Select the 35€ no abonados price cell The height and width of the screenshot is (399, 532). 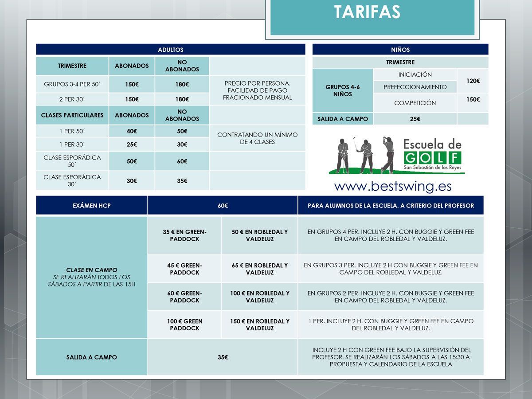click(x=182, y=181)
